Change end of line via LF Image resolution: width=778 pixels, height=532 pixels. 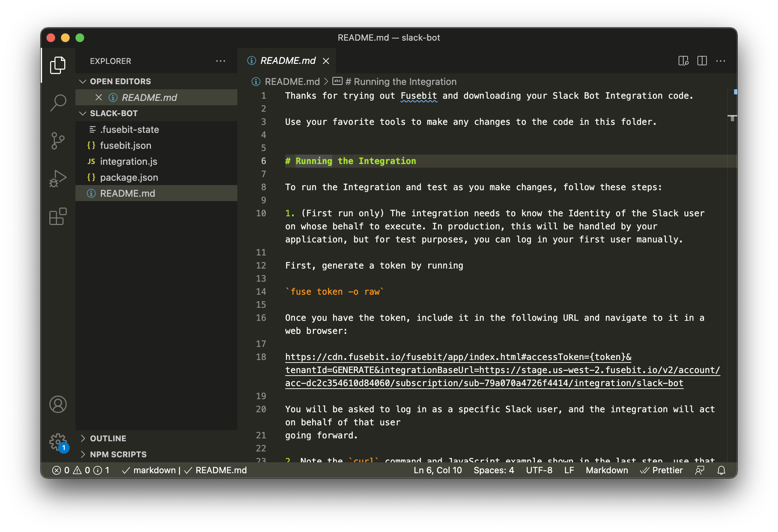coord(569,470)
